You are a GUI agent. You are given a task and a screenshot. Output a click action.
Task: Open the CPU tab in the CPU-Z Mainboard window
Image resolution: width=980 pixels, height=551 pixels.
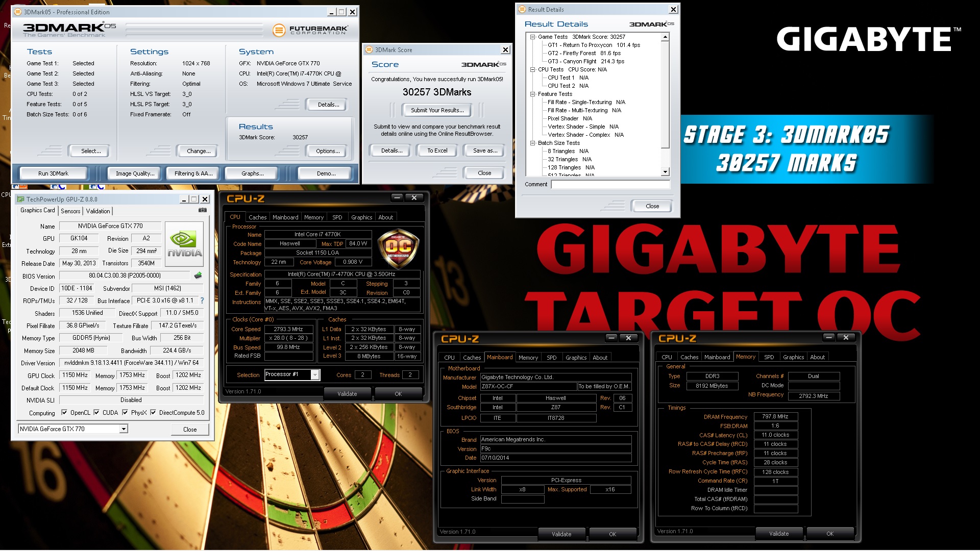click(x=449, y=358)
